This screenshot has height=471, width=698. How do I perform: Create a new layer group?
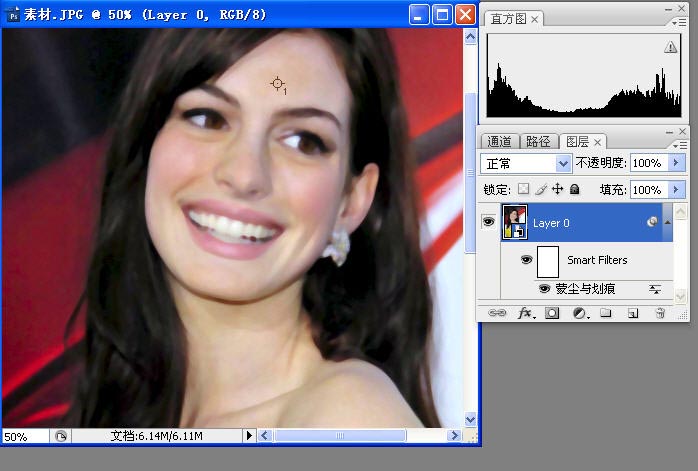tap(605, 313)
